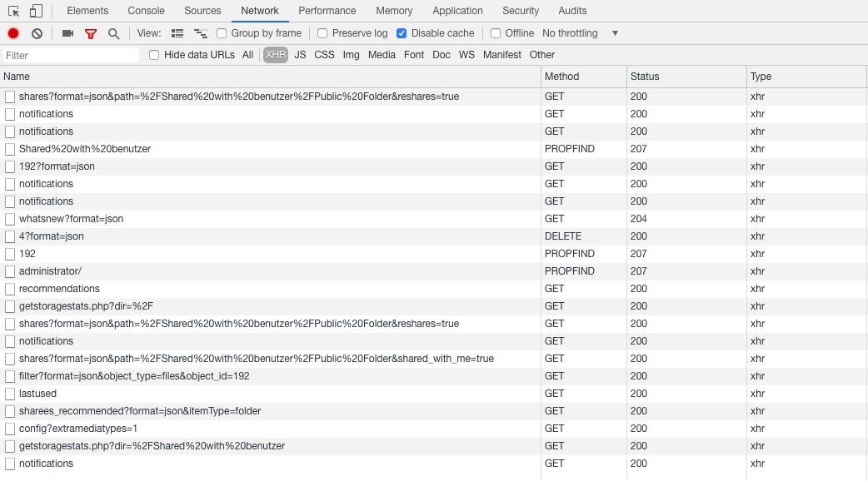Switch to large request rows view icon
This screenshot has height=481, width=868.
(x=177, y=34)
